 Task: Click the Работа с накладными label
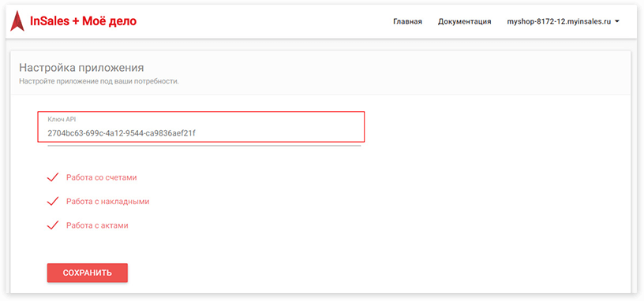(107, 202)
